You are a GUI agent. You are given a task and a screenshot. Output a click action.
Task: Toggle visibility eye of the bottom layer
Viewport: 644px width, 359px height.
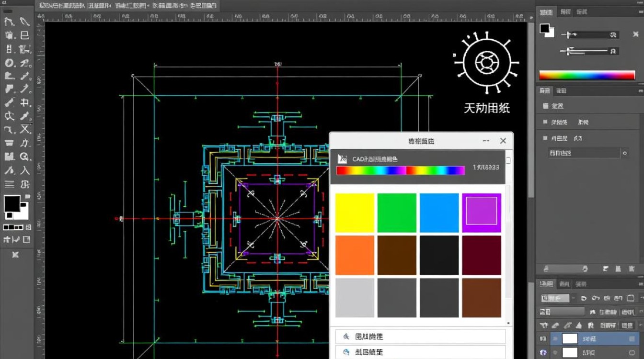pyautogui.click(x=543, y=353)
